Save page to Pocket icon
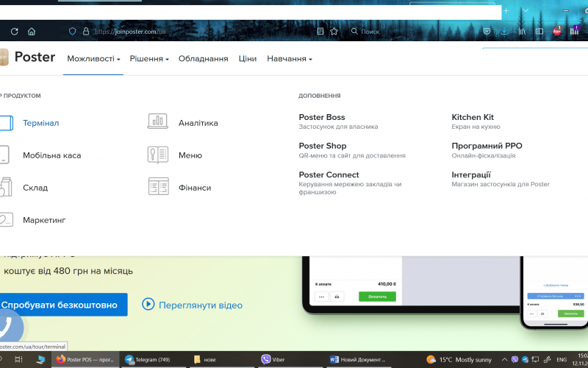This screenshot has height=368, width=588. 487,32
